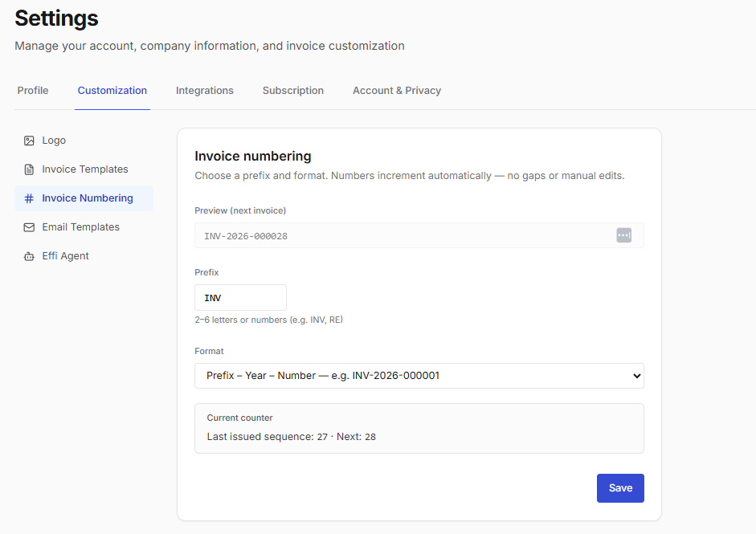Select the Customization tab

tap(112, 91)
